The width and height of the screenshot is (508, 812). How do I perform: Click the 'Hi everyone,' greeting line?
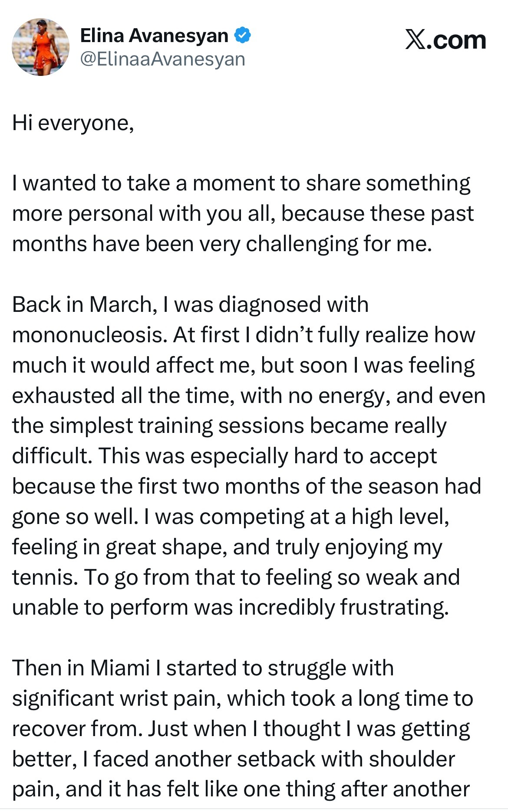[x=73, y=124]
